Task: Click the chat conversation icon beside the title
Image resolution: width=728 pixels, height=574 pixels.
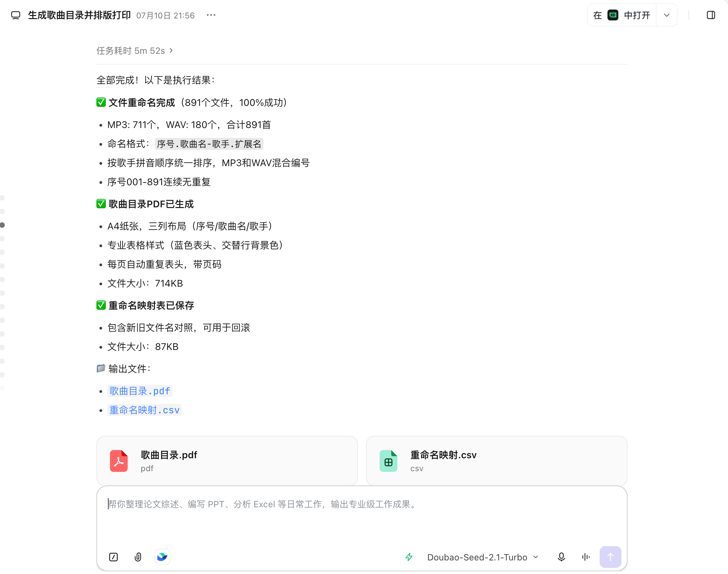Action: click(x=16, y=15)
